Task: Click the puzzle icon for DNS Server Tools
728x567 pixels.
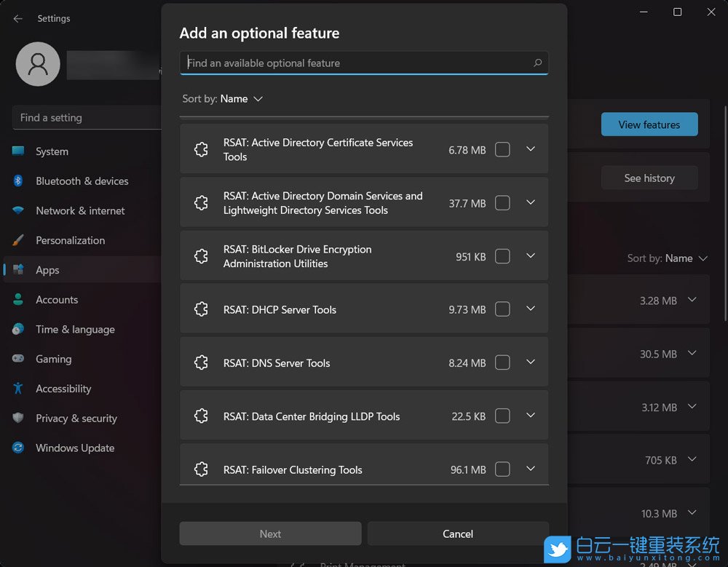Action: point(202,362)
